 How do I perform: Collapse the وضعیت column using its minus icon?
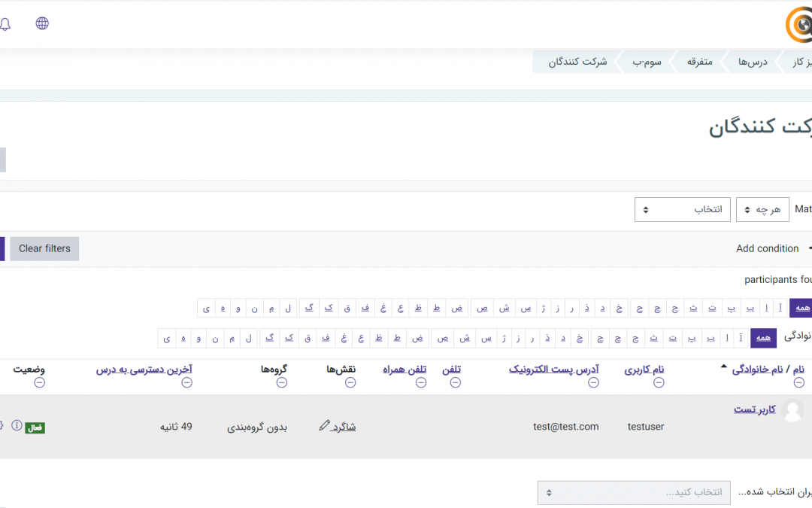(x=39, y=382)
